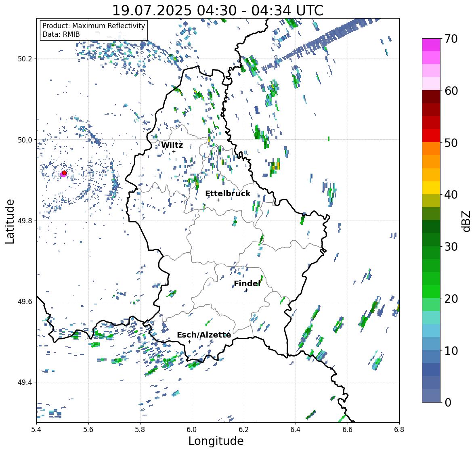
Task: Click the dBZ colorbar label
Action: [466, 221]
